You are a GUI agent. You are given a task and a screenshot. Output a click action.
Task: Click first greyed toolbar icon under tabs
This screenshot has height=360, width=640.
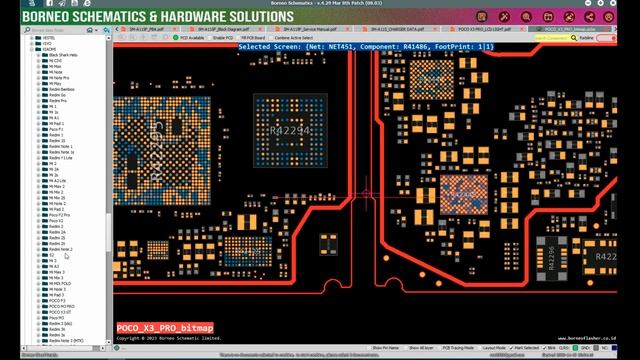(121, 38)
